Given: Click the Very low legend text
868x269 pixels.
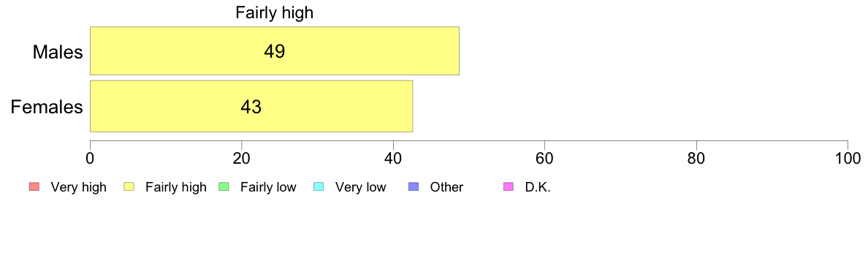Looking at the screenshot, I should click(360, 188).
